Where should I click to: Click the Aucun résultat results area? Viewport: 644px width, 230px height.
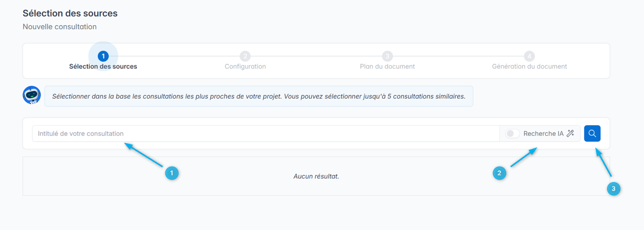[316, 176]
